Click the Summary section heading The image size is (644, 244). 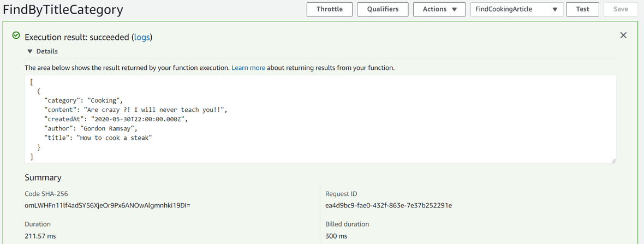[43, 177]
